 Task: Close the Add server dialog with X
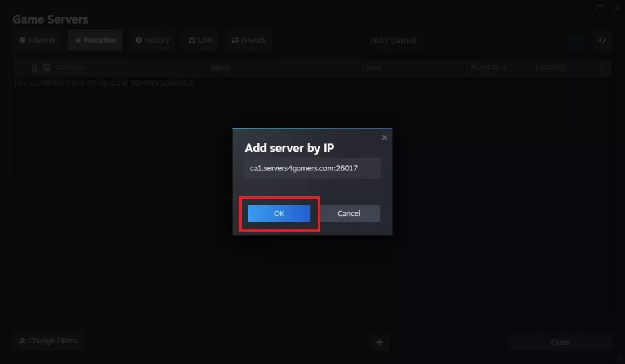point(385,137)
